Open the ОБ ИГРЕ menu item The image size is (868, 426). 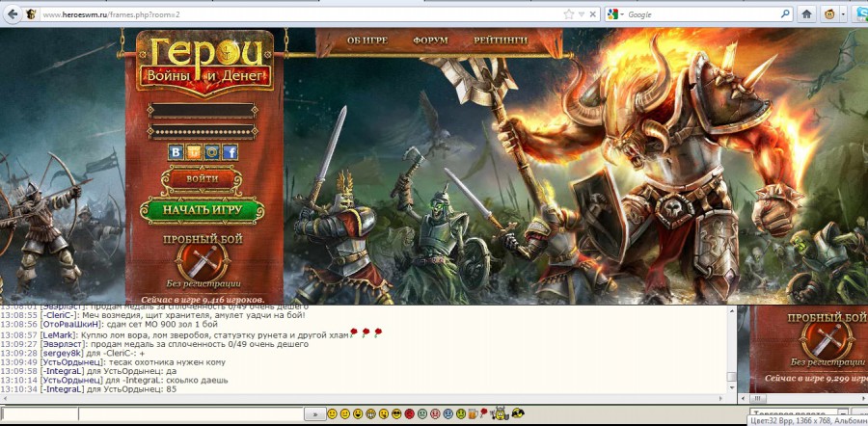(366, 40)
